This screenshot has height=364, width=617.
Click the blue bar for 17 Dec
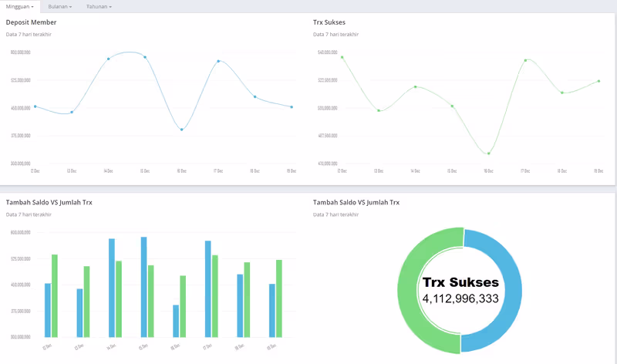tap(207, 288)
